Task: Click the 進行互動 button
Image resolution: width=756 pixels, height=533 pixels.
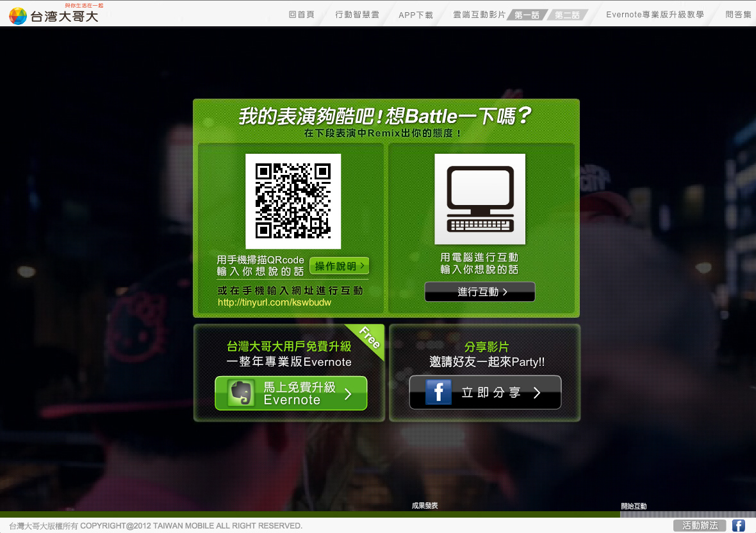Action: (x=480, y=291)
